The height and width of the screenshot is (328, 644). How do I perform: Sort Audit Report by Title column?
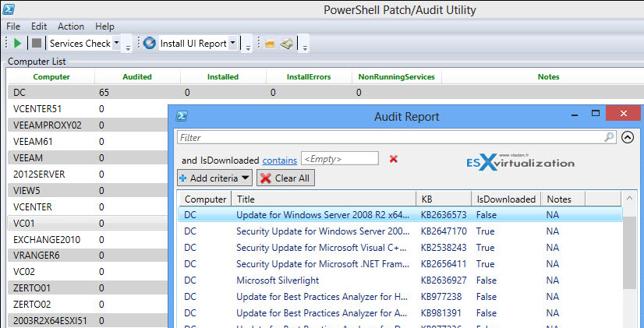(x=324, y=199)
